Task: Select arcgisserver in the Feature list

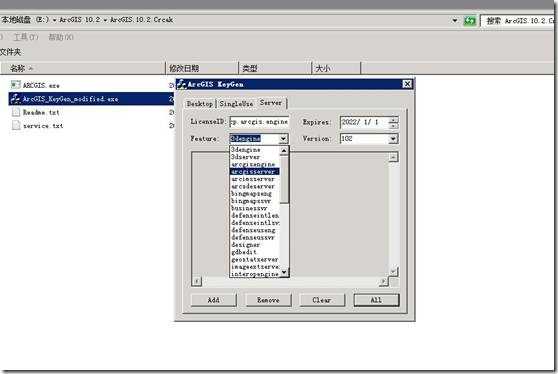Action: 255,172
